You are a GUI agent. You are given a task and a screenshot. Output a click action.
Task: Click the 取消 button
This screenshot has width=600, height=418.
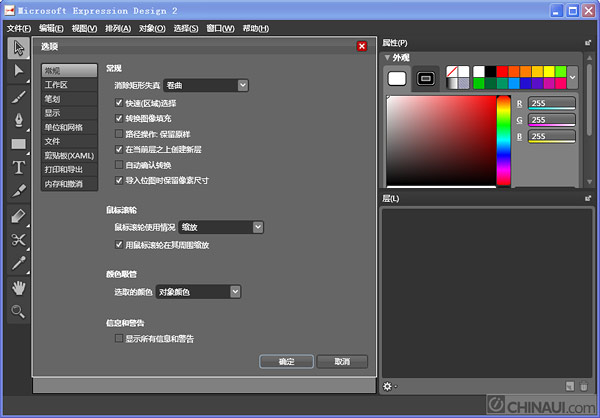click(x=342, y=361)
